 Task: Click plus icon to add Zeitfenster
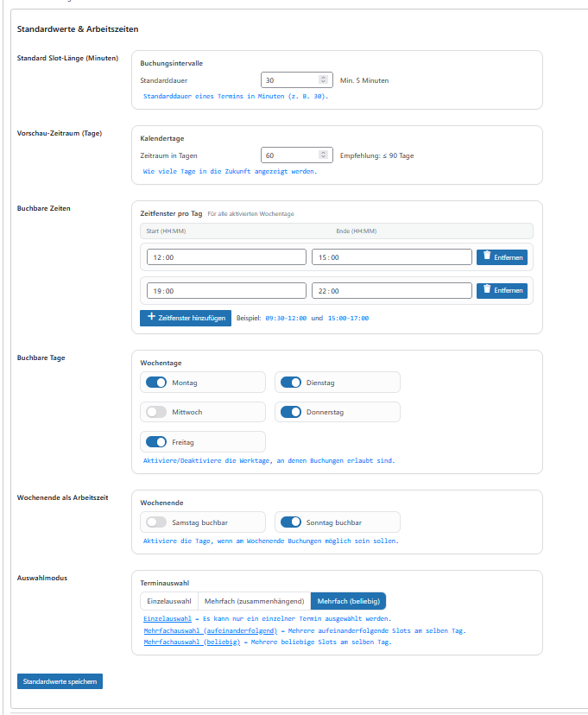pyautogui.click(x=152, y=317)
